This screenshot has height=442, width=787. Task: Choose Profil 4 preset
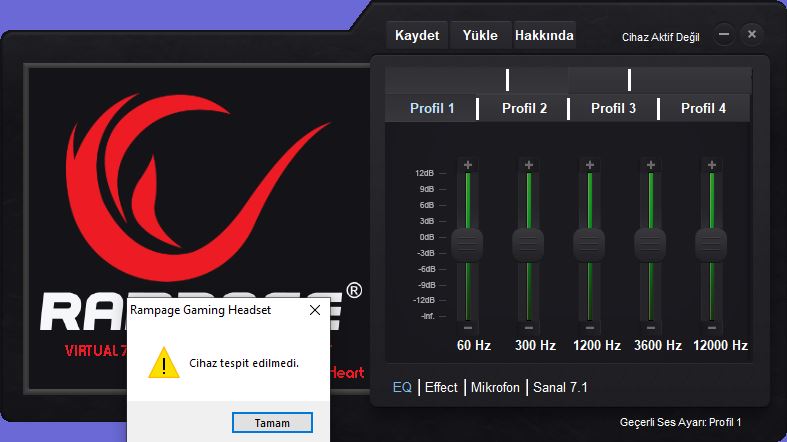coord(703,108)
